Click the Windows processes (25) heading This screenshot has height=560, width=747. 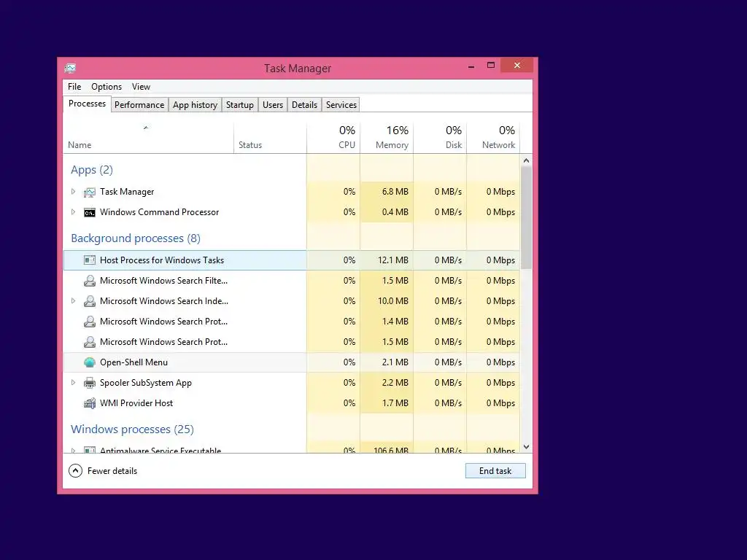[x=133, y=429]
